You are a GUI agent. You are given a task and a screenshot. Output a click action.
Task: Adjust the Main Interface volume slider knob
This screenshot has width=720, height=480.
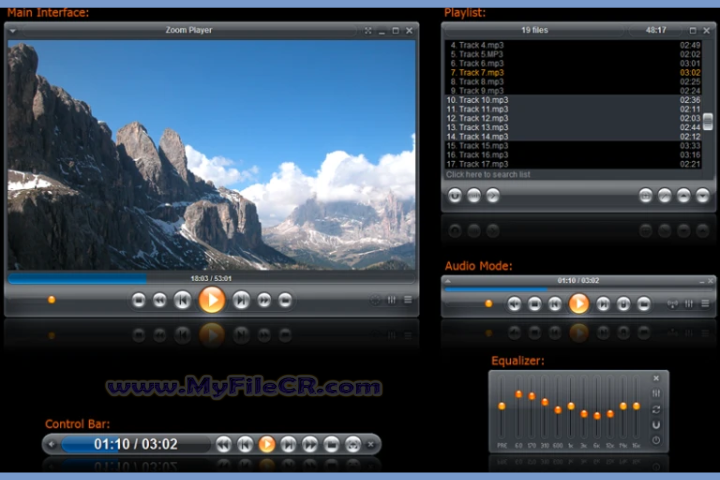click(51, 299)
